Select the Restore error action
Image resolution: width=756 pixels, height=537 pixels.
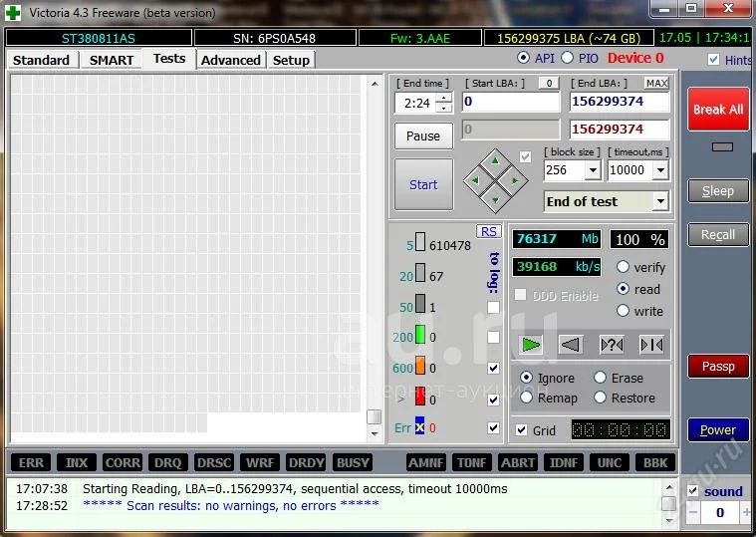point(600,398)
